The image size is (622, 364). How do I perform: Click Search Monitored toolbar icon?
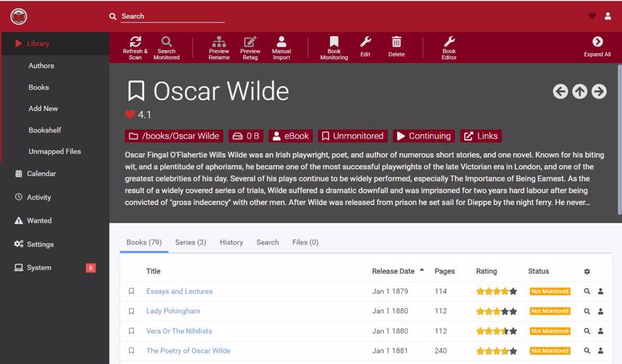167,47
